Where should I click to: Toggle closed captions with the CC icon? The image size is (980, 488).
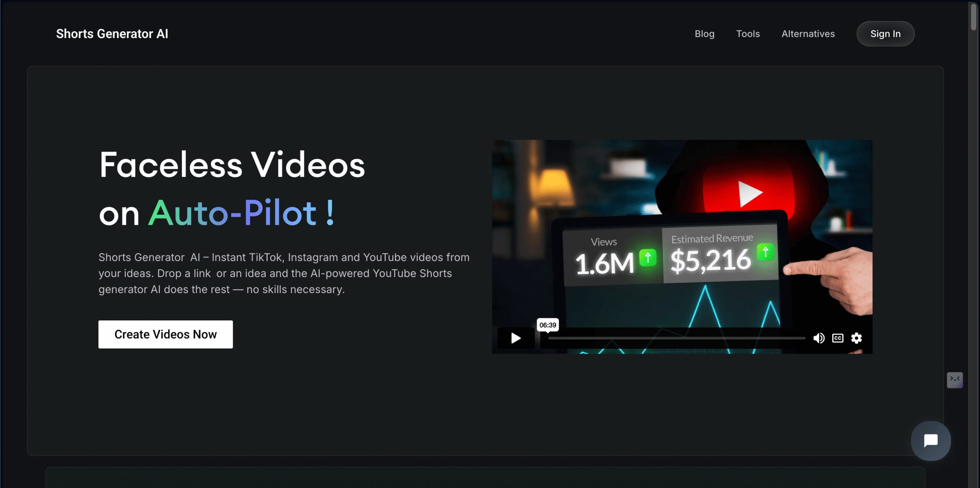pyautogui.click(x=838, y=338)
